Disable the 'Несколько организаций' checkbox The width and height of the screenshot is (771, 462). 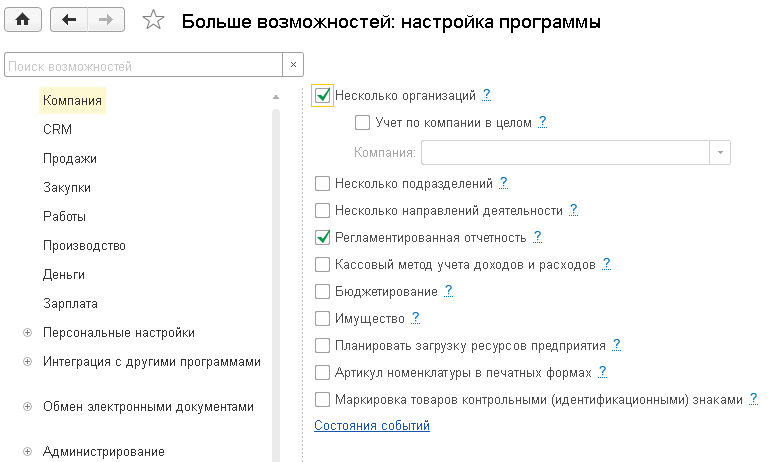click(322, 96)
